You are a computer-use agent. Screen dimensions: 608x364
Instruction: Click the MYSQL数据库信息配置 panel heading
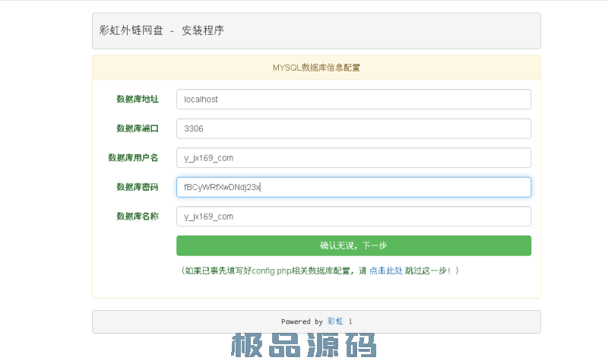[316, 68]
